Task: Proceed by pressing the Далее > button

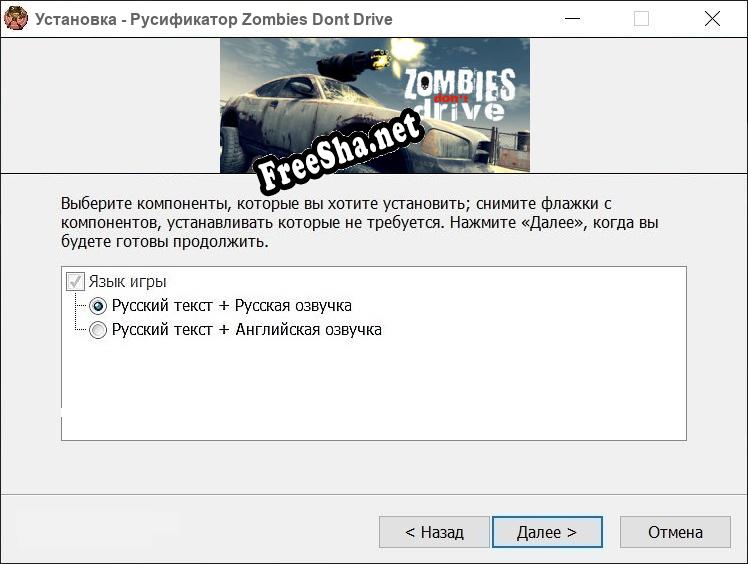Action: [x=546, y=532]
